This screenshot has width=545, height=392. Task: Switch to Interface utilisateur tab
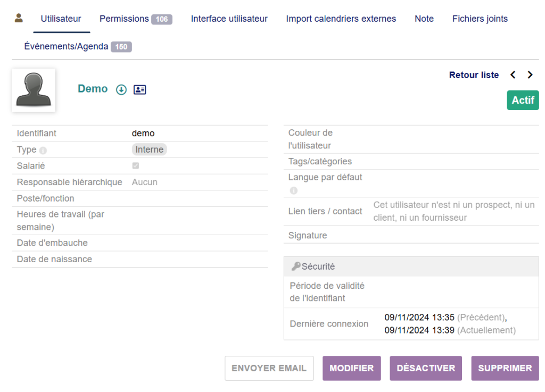point(229,19)
